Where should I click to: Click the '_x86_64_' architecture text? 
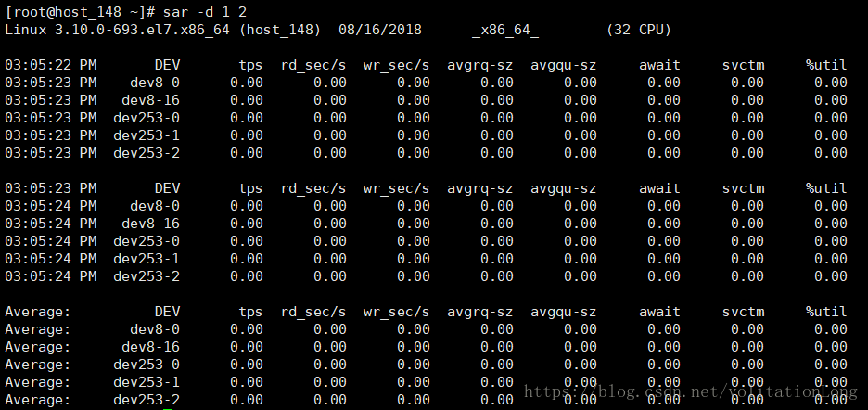pyautogui.click(x=504, y=30)
